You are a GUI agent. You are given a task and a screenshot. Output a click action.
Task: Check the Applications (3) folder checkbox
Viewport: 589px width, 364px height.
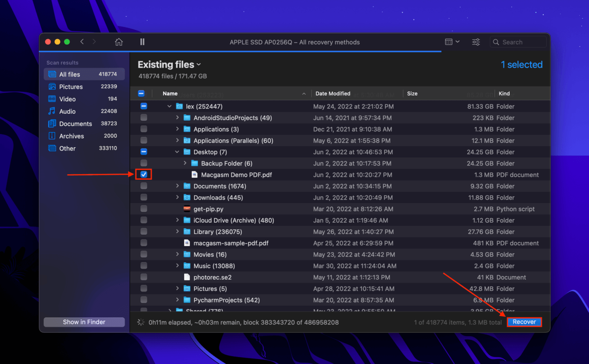pos(143,129)
